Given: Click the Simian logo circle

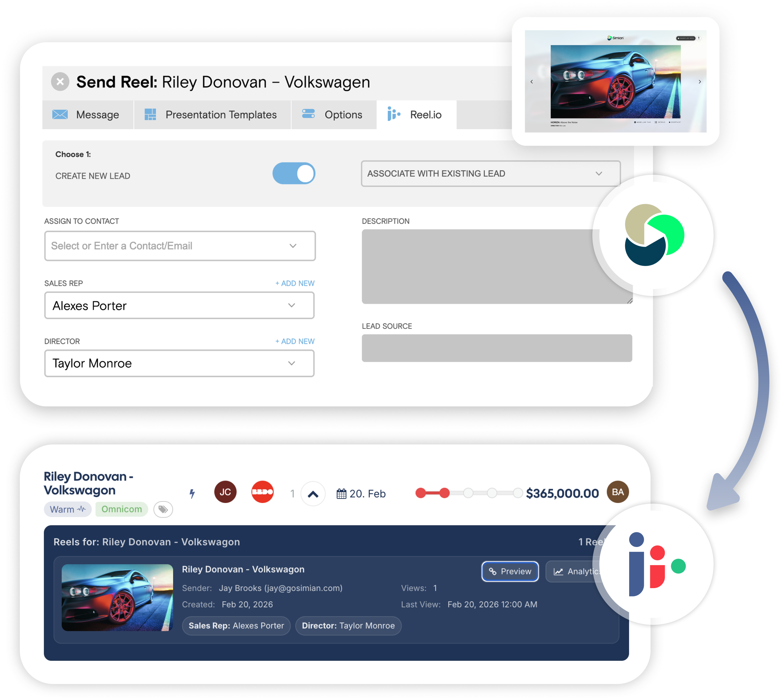Looking at the screenshot, I should click(653, 235).
